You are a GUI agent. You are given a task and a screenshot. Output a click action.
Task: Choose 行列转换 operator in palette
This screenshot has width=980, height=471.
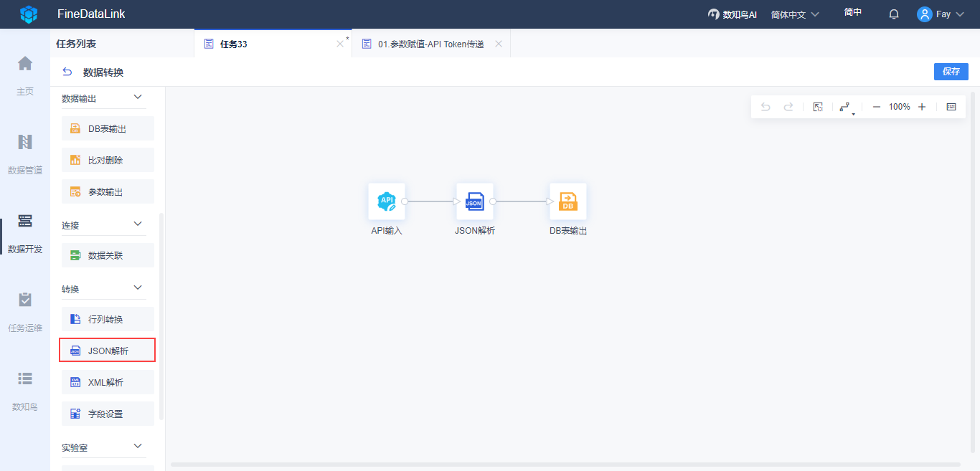[108, 319]
